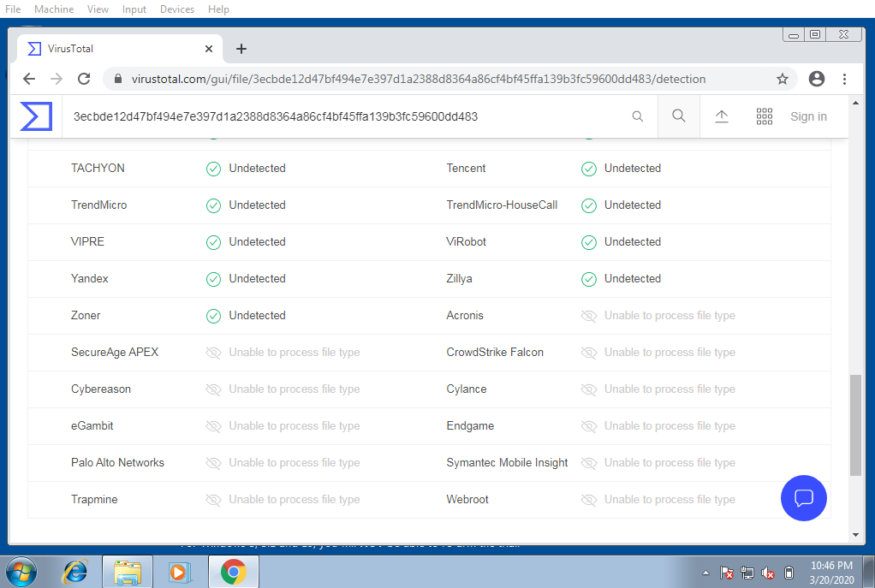Click the 'Symantec Mobile Insight' engine name
875x588 pixels.
pos(507,462)
